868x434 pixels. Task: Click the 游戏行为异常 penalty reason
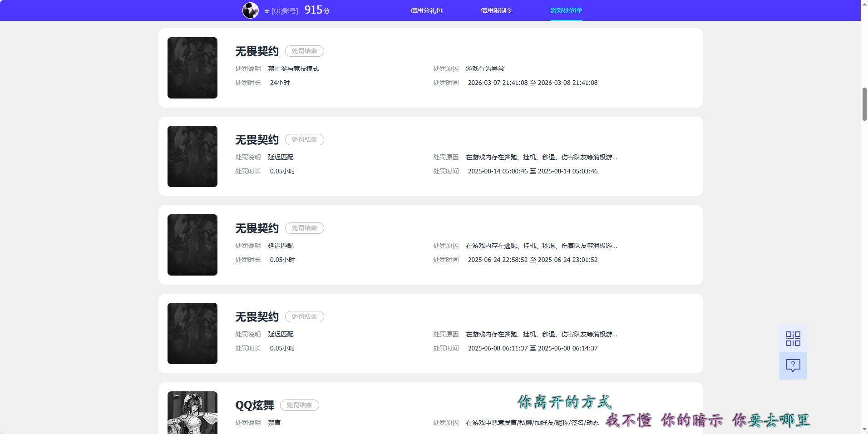click(x=485, y=69)
